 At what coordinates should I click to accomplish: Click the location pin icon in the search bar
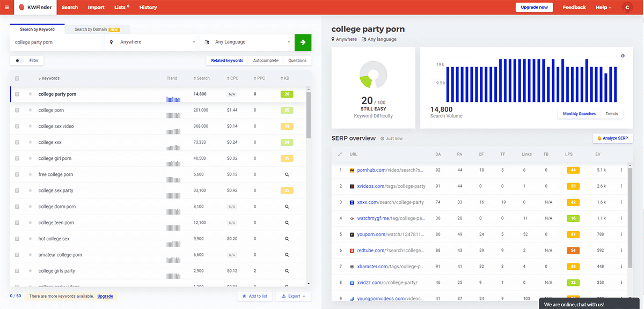pyautogui.click(x=112, y=42)
